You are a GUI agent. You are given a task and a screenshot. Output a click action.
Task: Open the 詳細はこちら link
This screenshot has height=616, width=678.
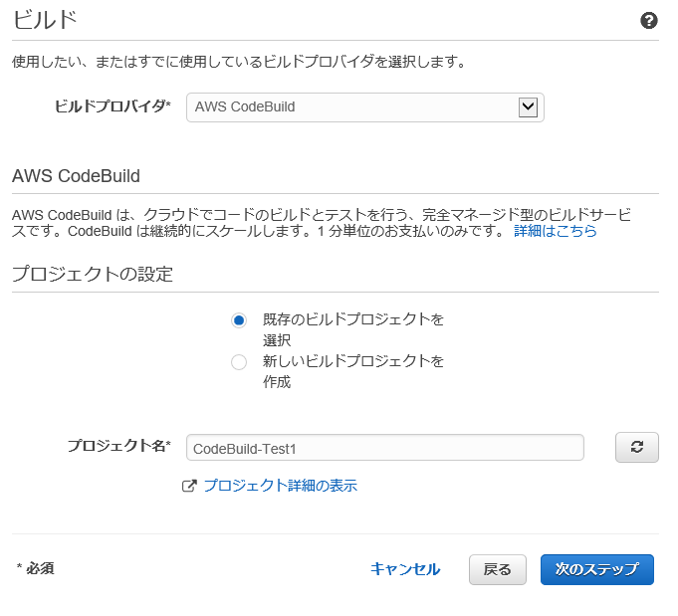(556, 231)
